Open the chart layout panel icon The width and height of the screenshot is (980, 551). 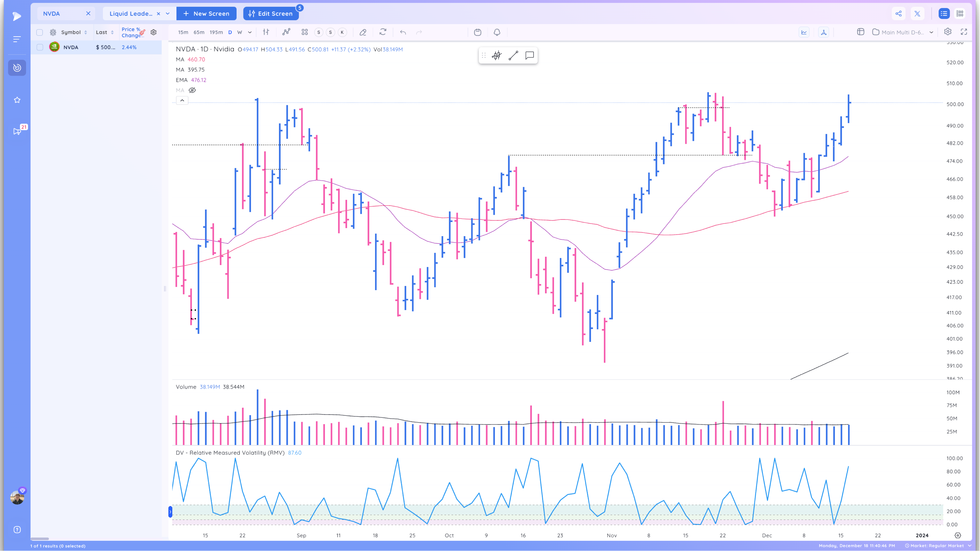(860, 32)
